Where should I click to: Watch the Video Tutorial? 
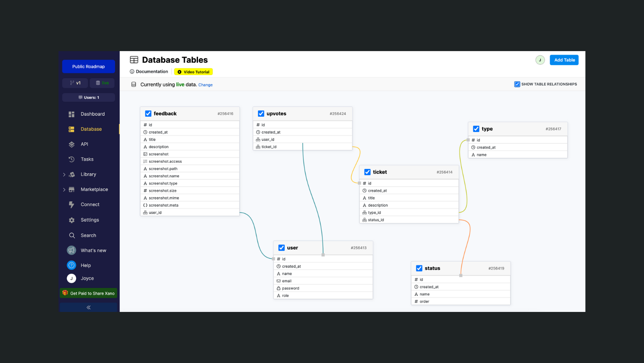[193, 72]
